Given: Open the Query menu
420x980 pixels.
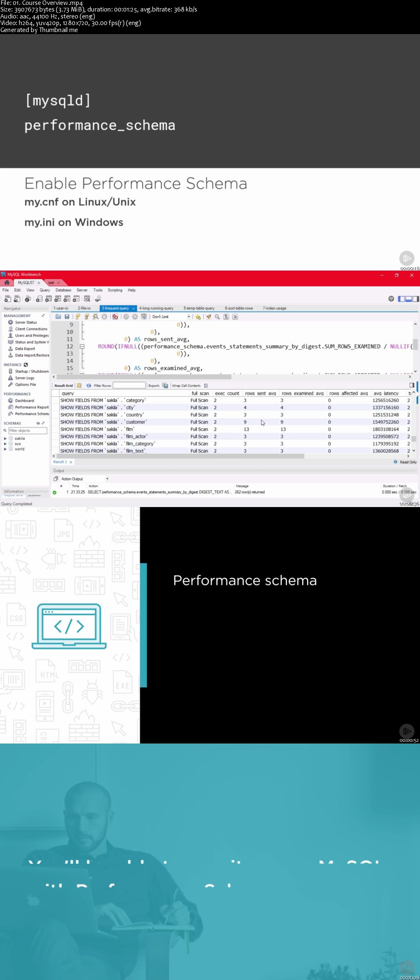Looking at the screenshot, I should point(45,290).
